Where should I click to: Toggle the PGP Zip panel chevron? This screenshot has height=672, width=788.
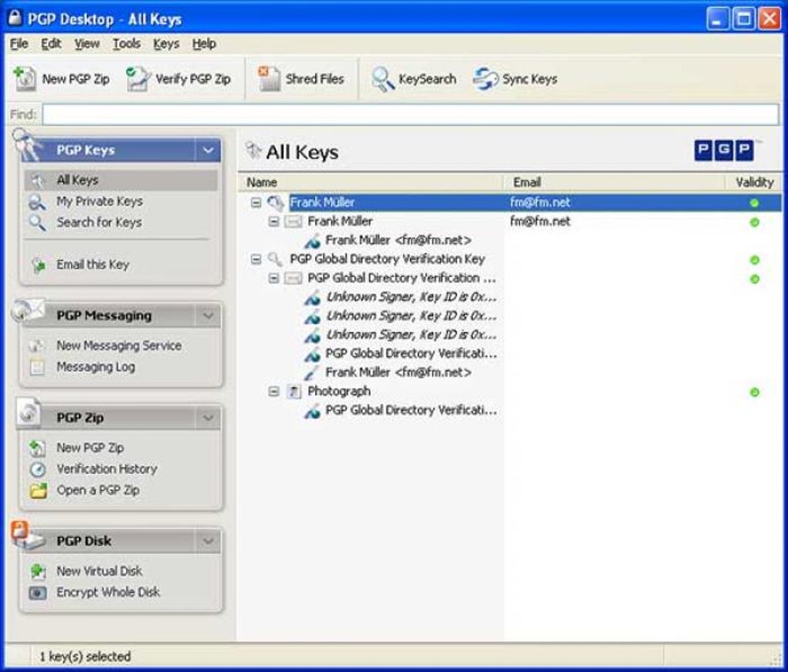pos(208,418)
